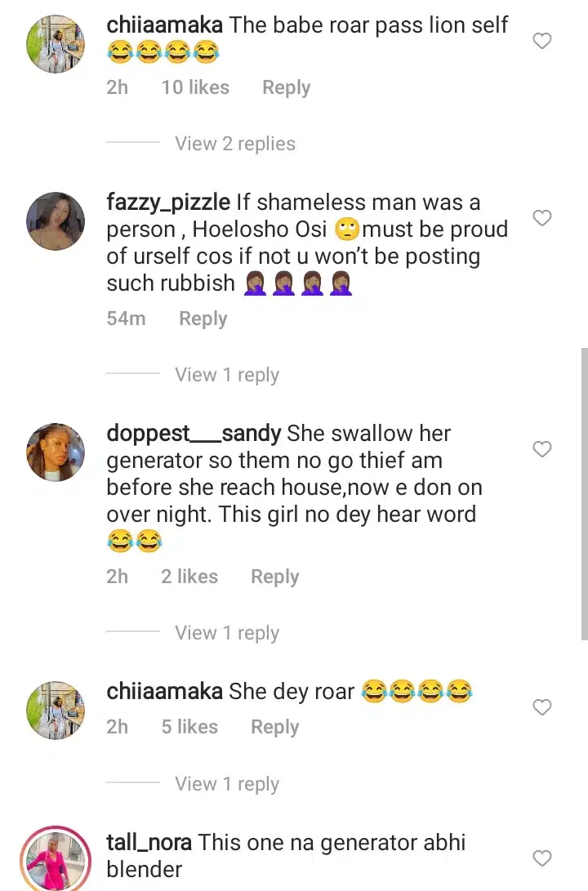Like doppest___sandy's generator comment
This screenshot has width=588, height=891.
[542, 449]
